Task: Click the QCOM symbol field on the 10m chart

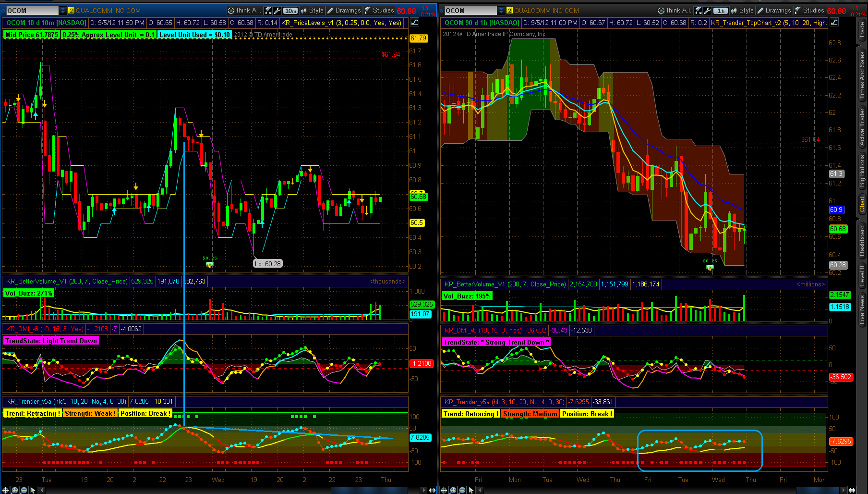Action: point(32,11)
